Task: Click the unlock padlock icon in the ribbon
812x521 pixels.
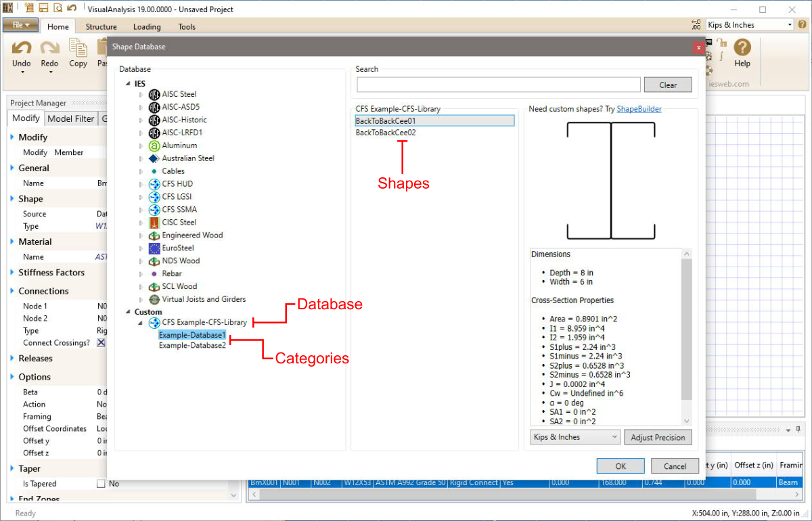Action: click(x=720, y=43)
